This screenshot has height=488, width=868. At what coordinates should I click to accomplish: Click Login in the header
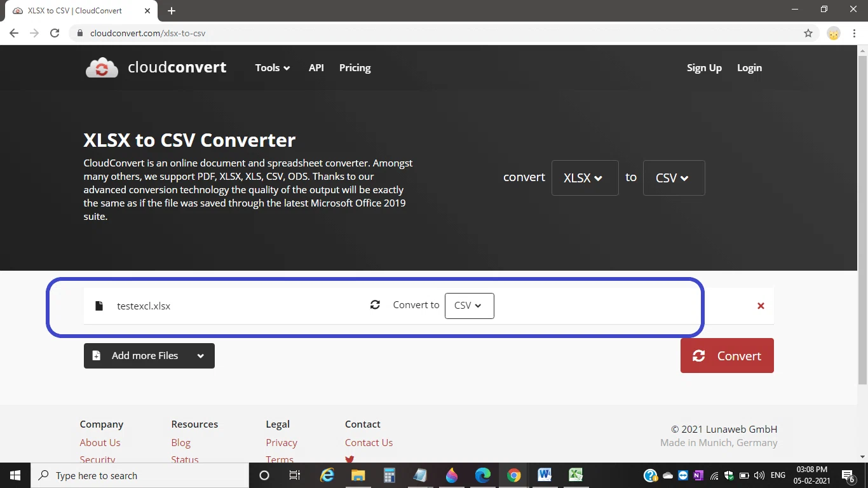(x=749, y=68)
